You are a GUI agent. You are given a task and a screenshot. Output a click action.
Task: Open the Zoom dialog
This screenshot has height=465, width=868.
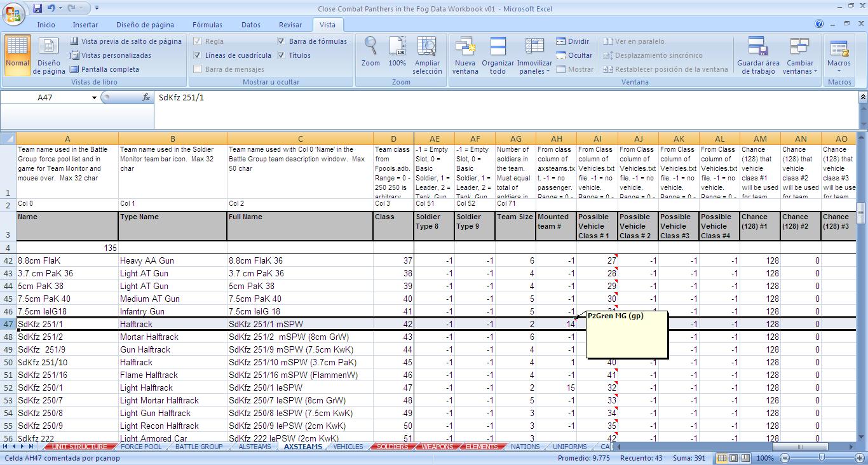point(370,52)
